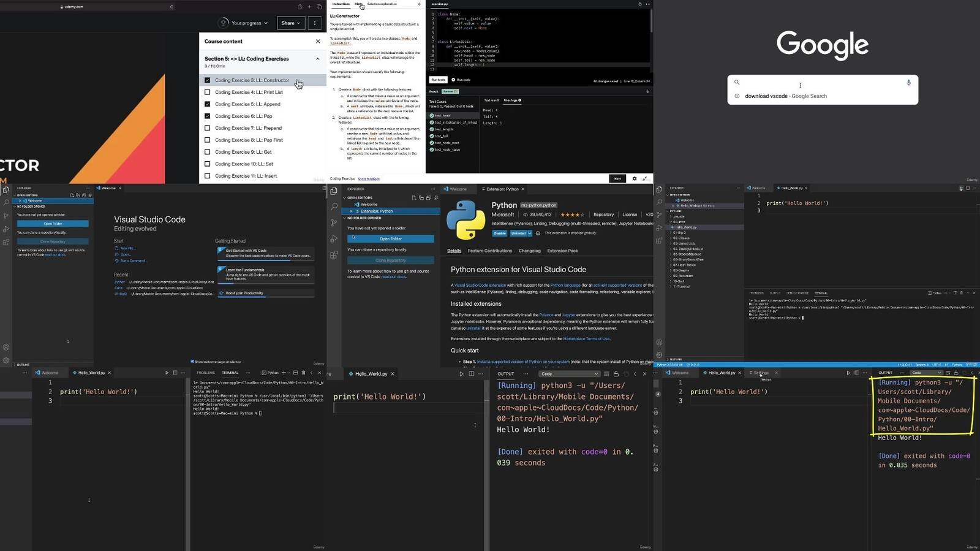Tick the Coding Exercise 4: LL: Print List checkbox
This screenshot has height=551, width=980.
[207, 92]
